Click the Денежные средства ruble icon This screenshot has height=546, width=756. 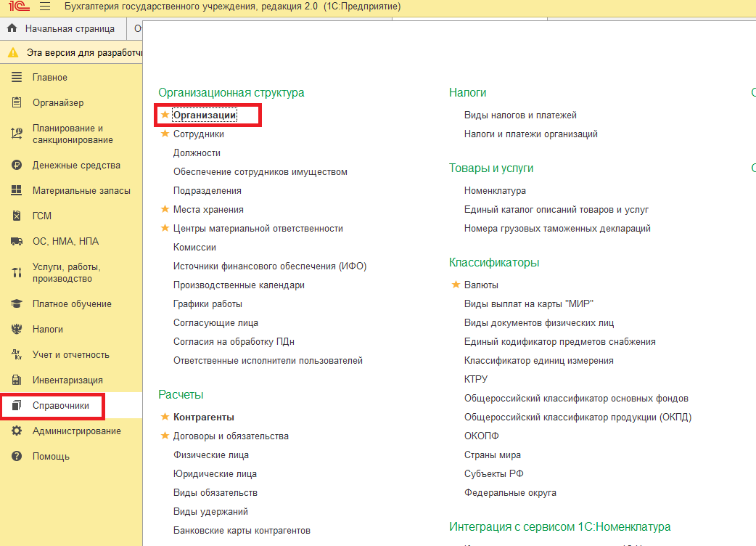pos(17,165)
